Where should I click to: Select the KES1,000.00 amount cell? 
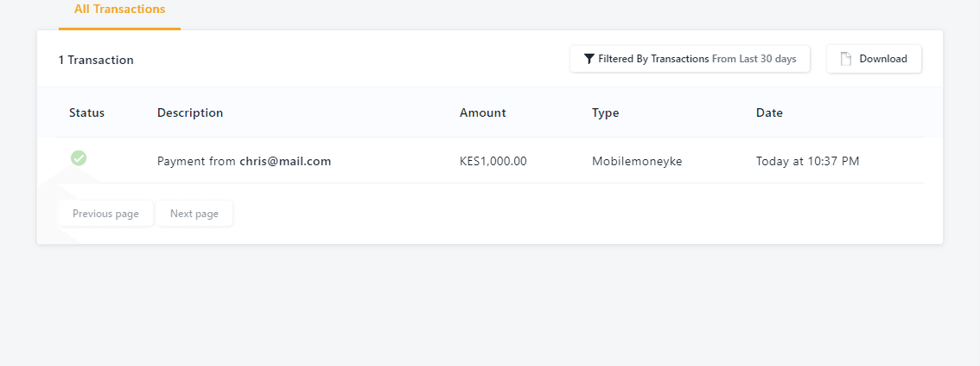(493, 161)
